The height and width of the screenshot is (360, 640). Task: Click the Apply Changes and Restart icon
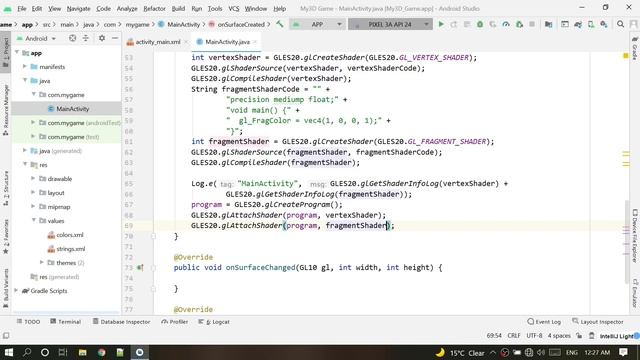453,24
